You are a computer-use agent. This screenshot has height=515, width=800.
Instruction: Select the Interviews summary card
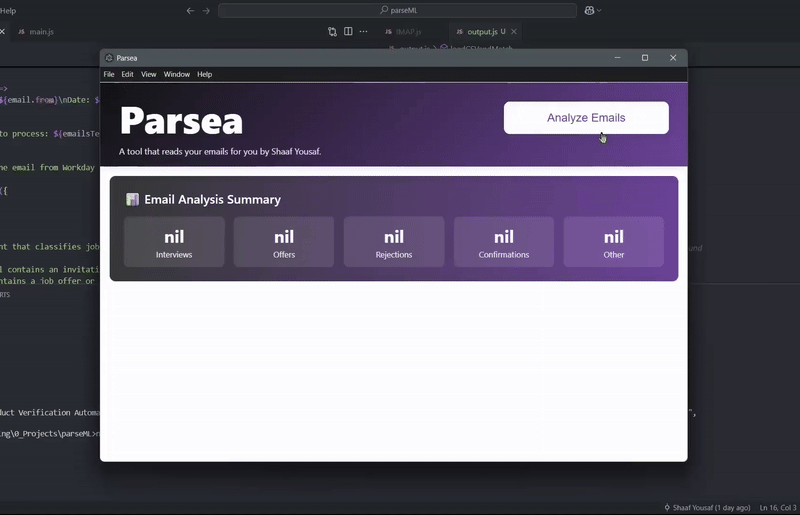click(x=174, y=242)
